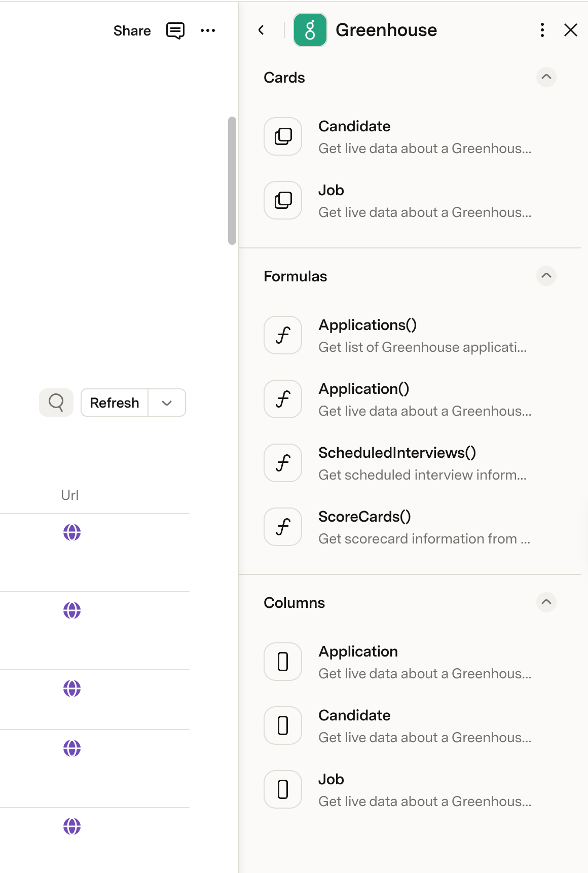
Task: Collapse the Columns section
Action: coord(546,602)
